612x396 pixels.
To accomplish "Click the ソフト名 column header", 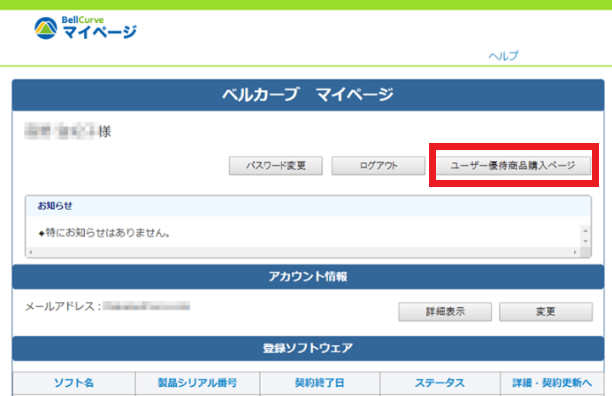I will 74,383.
